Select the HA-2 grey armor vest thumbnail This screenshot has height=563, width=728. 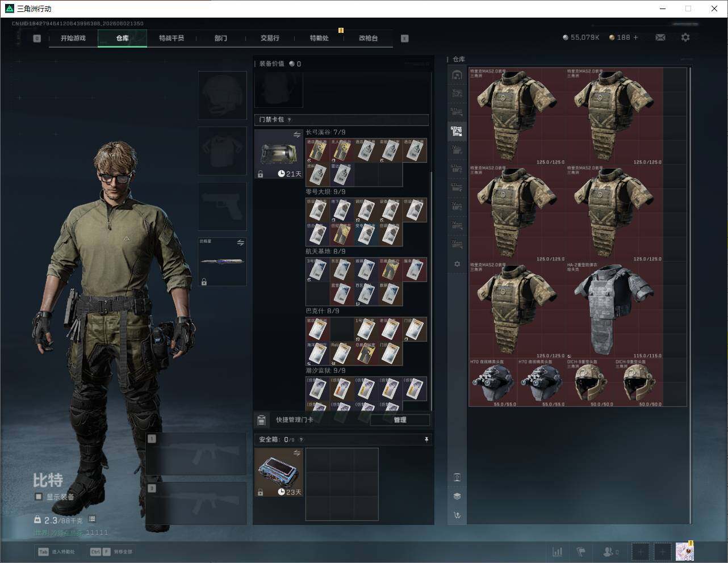click(614, 309)
